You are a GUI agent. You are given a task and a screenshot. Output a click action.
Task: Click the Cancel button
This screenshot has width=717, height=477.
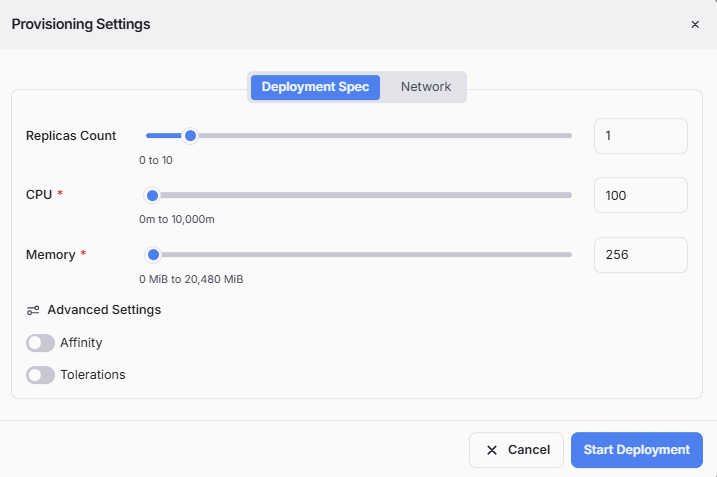516,450
